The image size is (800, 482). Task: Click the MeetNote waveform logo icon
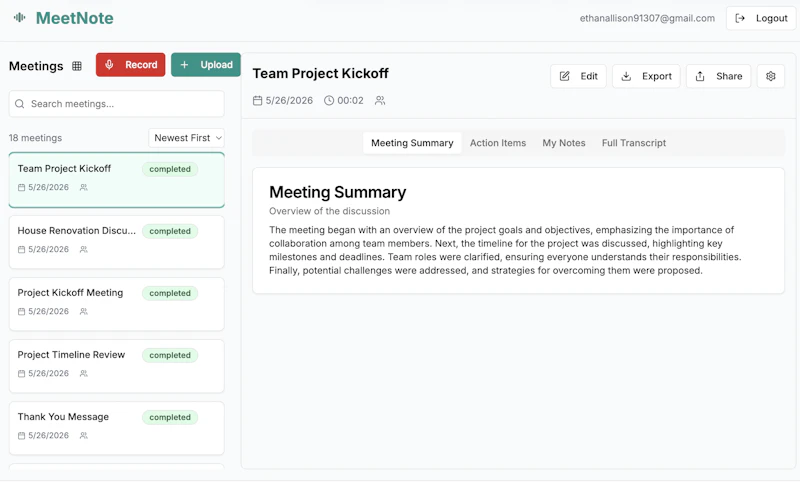tap(19, 18)
